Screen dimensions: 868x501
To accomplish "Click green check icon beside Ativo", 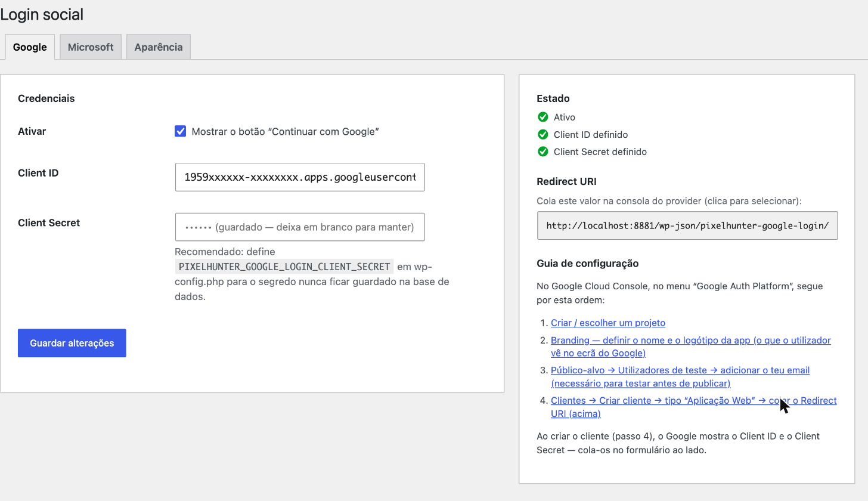I will 542,117.
